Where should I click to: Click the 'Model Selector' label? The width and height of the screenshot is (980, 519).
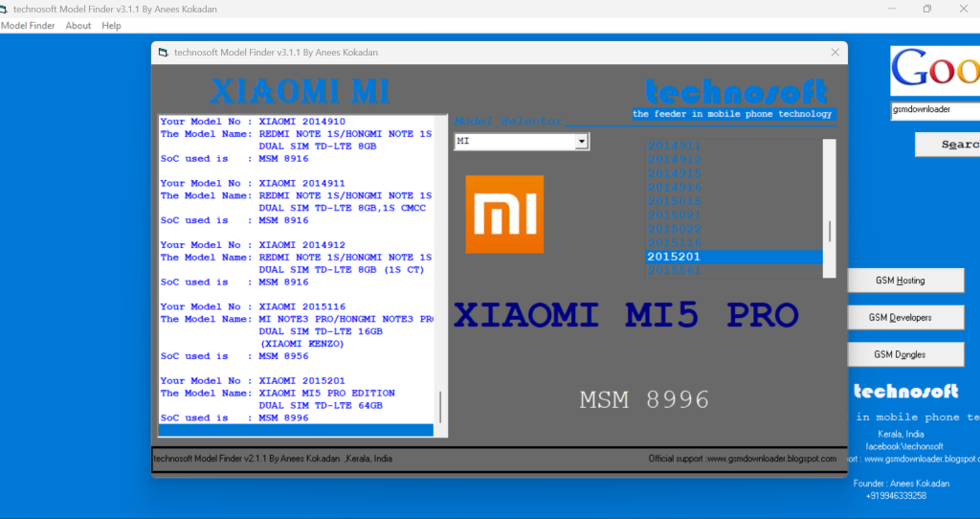(508, 122)
